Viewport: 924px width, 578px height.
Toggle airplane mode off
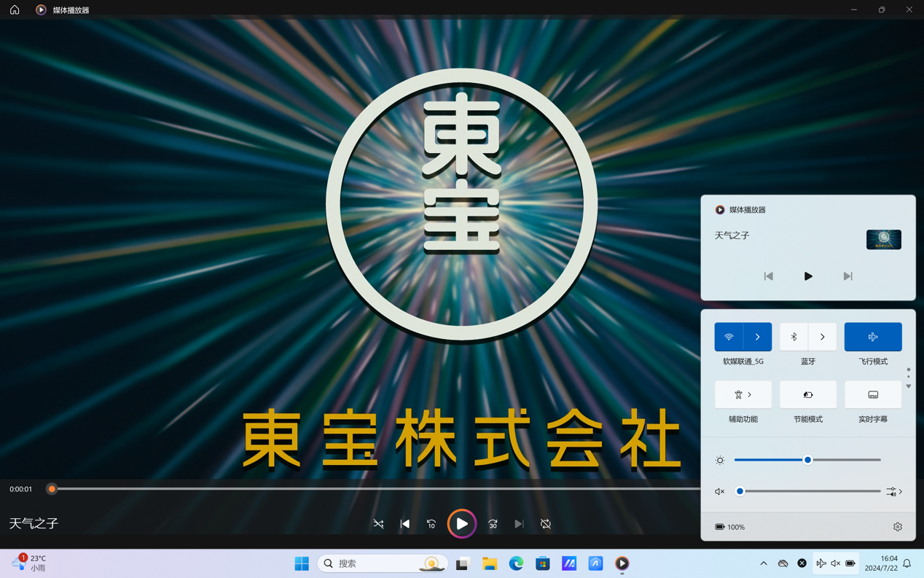(872, 337)
